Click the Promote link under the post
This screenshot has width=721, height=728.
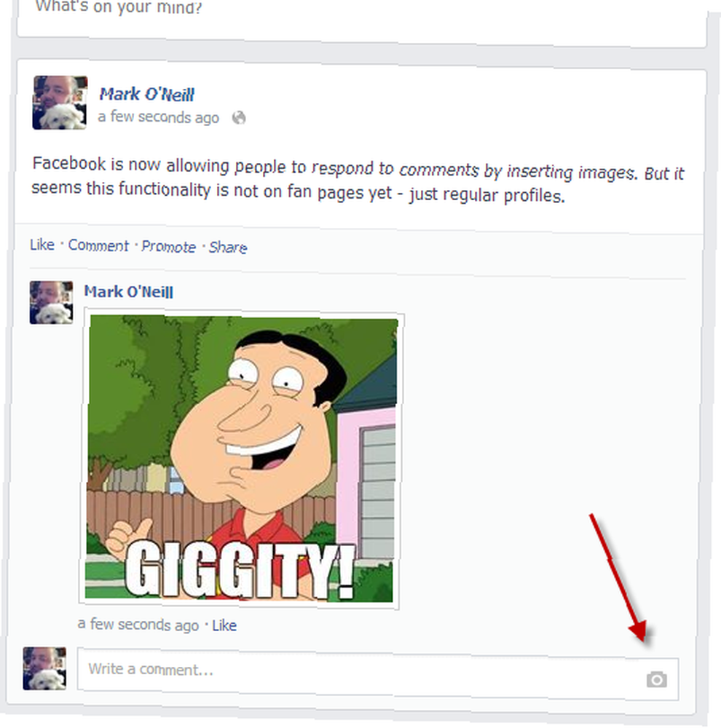click(x=169, y=247)
